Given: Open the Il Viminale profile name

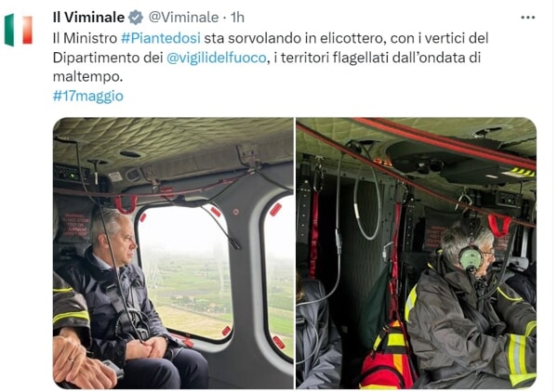Looking at the screenshot, I should tap(88, 18).
